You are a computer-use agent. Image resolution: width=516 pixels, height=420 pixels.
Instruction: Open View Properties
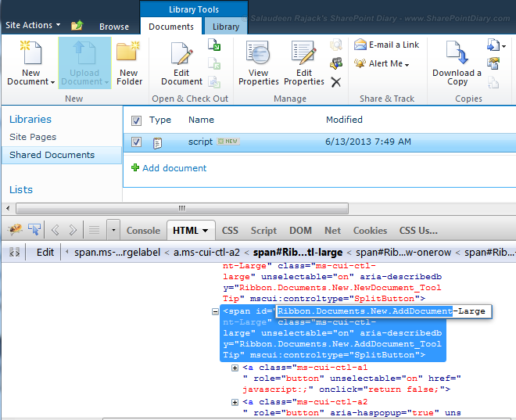tap(258, 63)
